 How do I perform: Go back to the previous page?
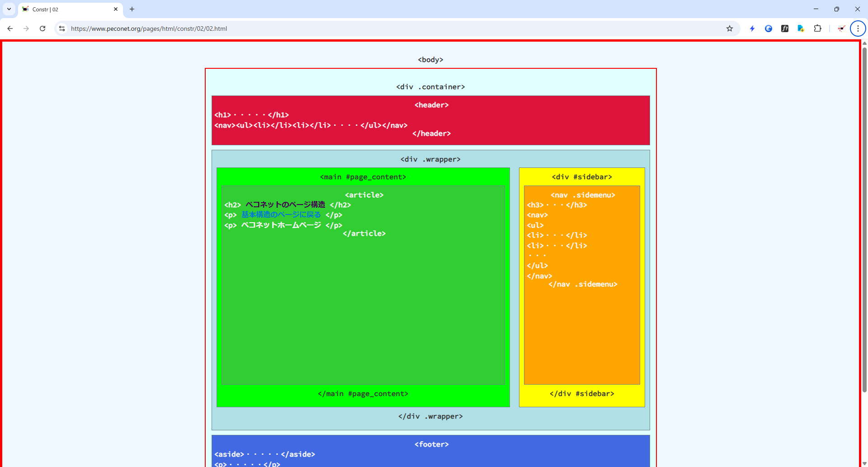coord(10,29)
